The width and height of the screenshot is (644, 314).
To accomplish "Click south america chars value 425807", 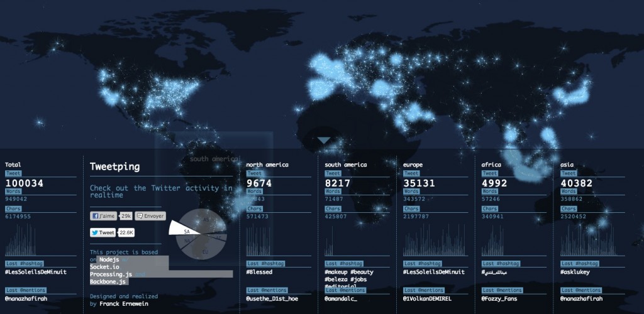I will tap(336, 217).
